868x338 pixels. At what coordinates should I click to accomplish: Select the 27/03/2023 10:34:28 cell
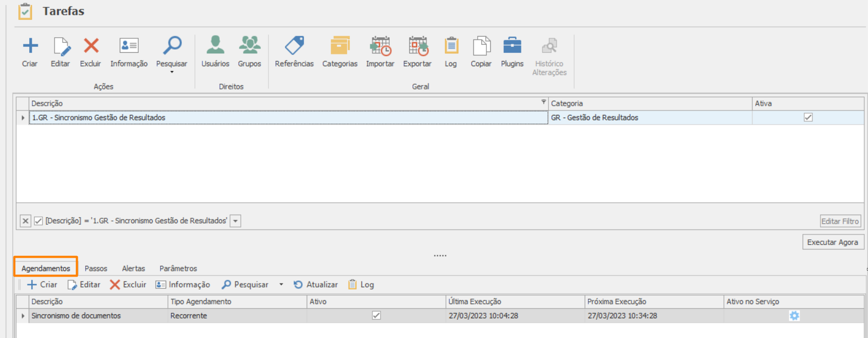(x=654, y=316)
